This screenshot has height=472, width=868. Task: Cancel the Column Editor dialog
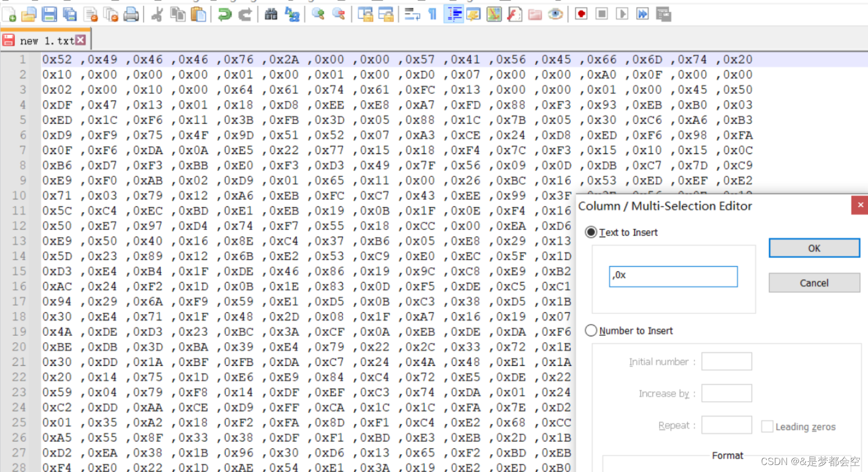814,283
